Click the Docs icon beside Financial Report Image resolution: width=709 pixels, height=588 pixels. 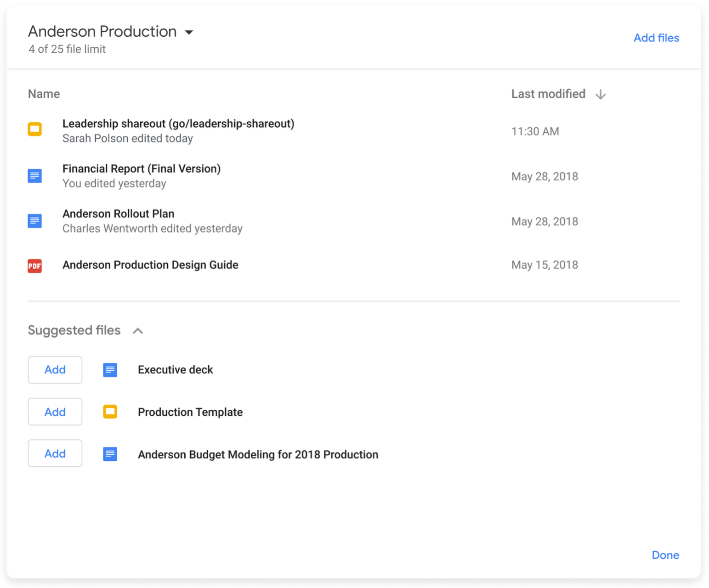[35, 176]
